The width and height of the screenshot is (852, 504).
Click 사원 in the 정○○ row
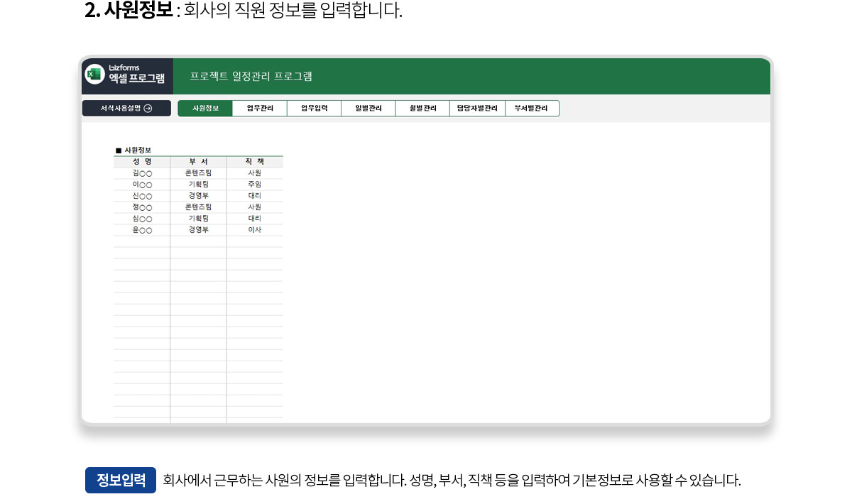[x=255, y=207]
